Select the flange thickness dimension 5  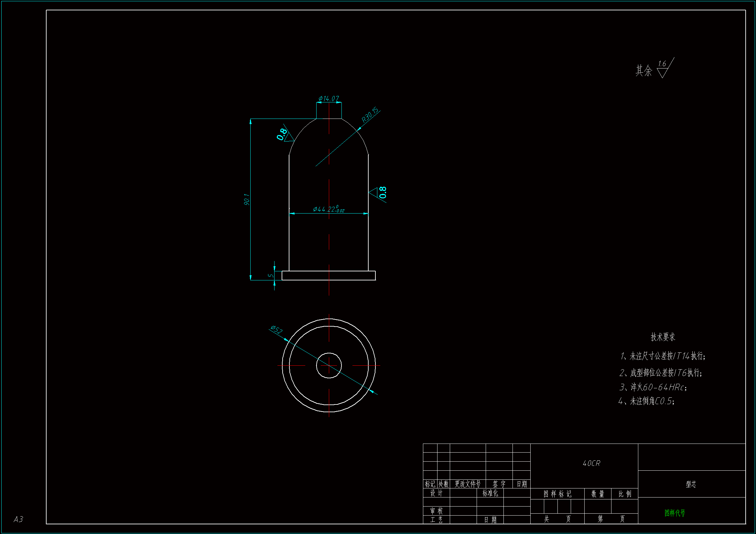[271, 275]
